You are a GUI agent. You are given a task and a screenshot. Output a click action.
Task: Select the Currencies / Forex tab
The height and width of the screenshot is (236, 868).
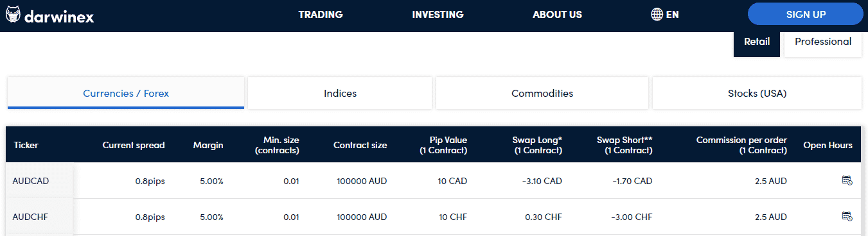pyautogui.click(x=126, y=93)
